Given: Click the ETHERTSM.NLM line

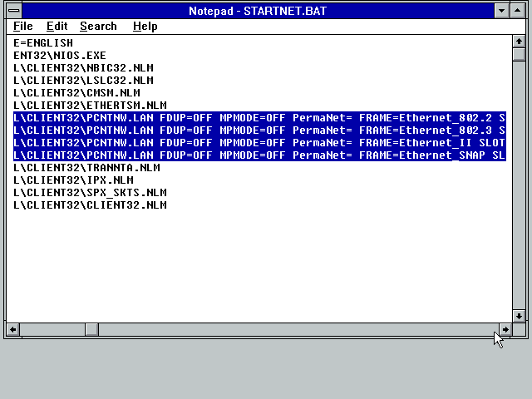Looking at the screenshot, I should pyautogui.click(x=90, y=106).
